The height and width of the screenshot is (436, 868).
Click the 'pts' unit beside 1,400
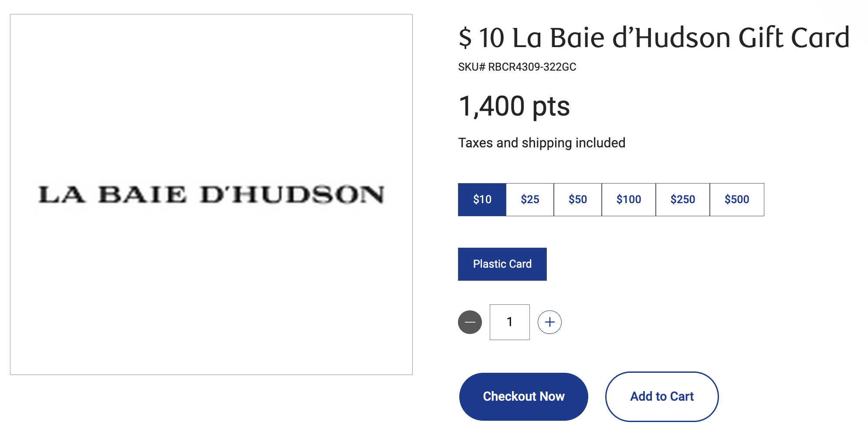[x=551, y=107]
